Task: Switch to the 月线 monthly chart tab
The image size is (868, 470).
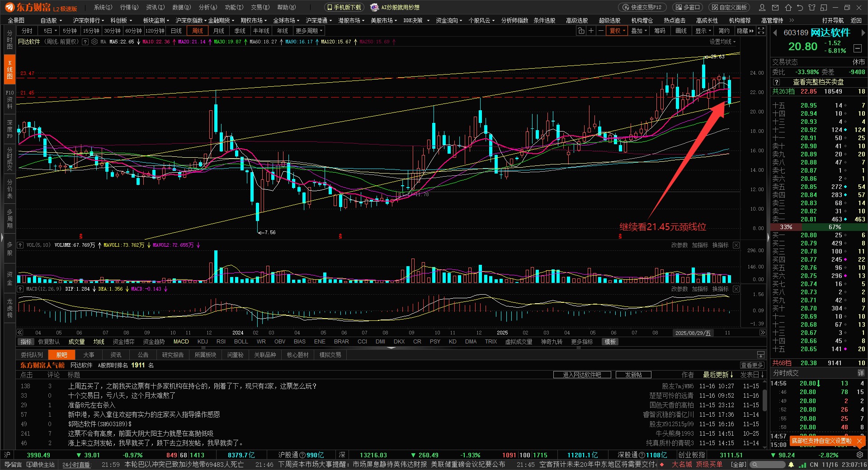Action: pyautogui.click(x=219, y=31)
